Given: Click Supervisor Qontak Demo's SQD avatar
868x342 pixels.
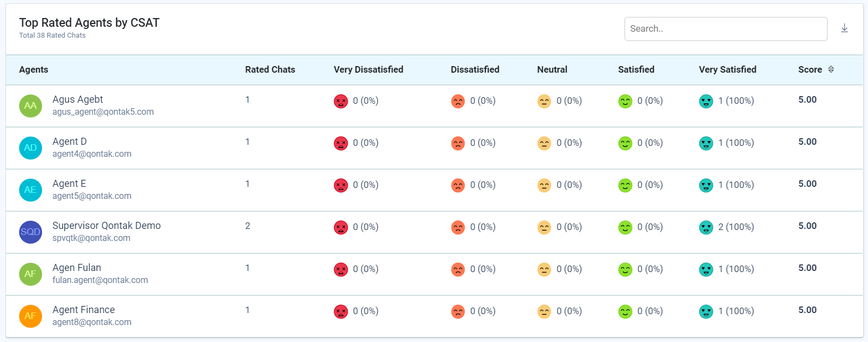Looking at the screenshot, I should [31, 232].
